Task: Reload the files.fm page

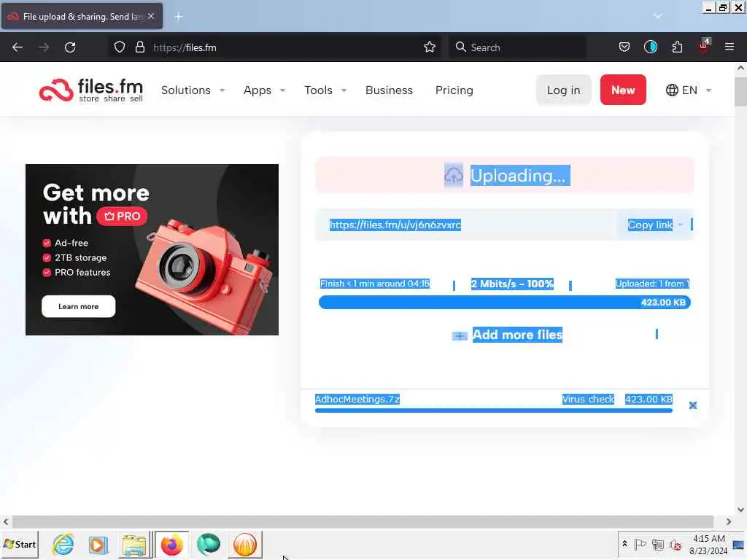Action: [x=70, y=47]
